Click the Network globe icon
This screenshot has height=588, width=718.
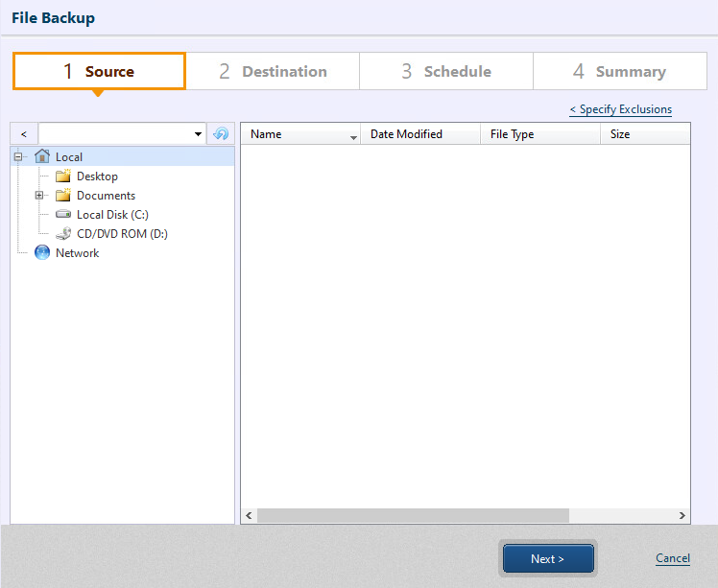pyautogui.click(x=42, y=253)
